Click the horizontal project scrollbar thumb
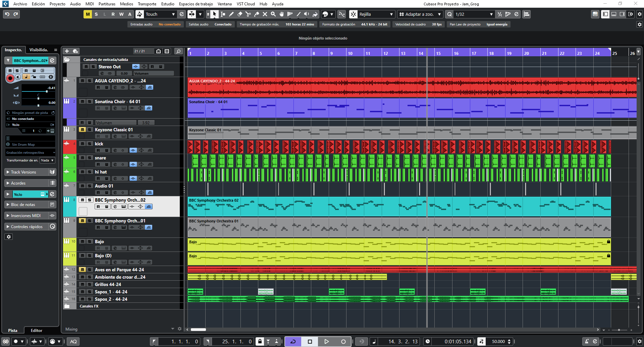This screenshot has height=347, width=644. click(x=198, y=330)
